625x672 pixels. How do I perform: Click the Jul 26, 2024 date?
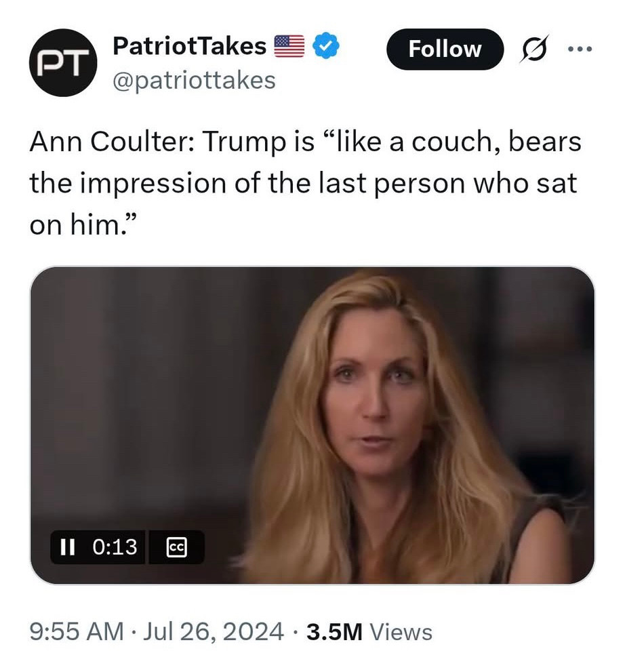coord(214,632)
